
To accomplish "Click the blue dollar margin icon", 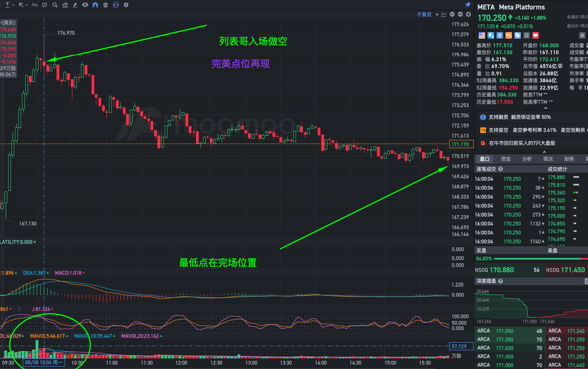I will pyautogui.click(x=500, y=35).
